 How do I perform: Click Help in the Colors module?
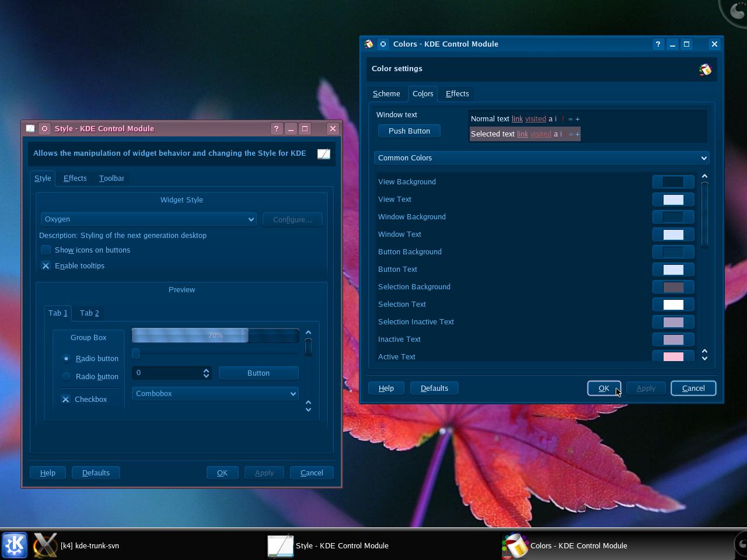pos(386,388)
